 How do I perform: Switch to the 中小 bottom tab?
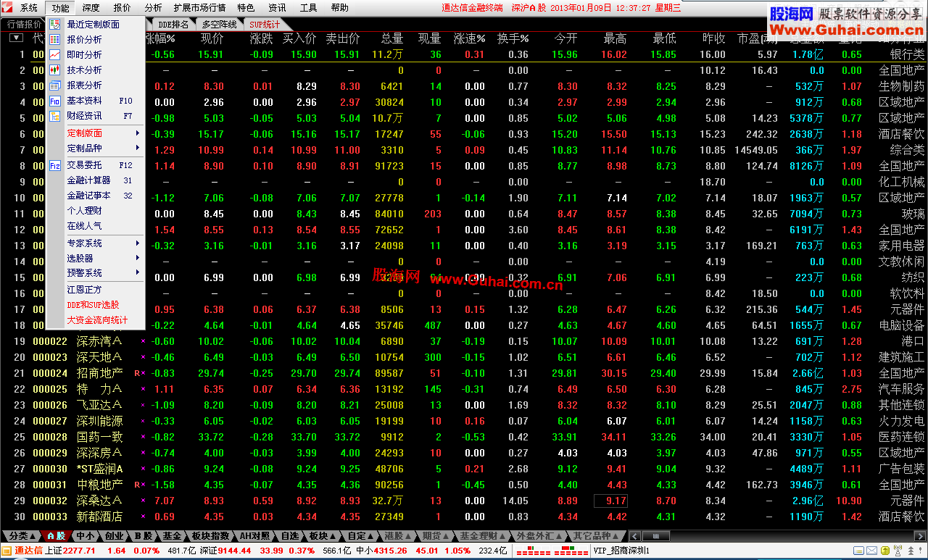pyautogui.click(x=86, y=537)
